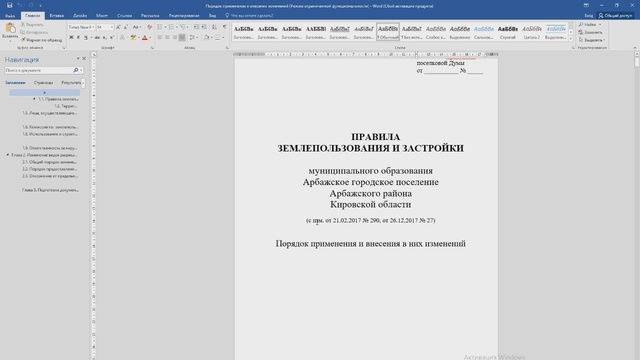Collapse Глава 2 heading in navigation

pyautogui.click(x=8, y=155)
